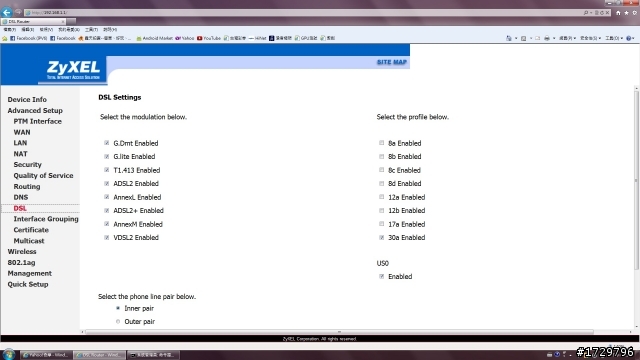Stop loading with address bar X
The height and width of the screenshot is (360, 640).
pyautogui.click(x=607, y=13)
